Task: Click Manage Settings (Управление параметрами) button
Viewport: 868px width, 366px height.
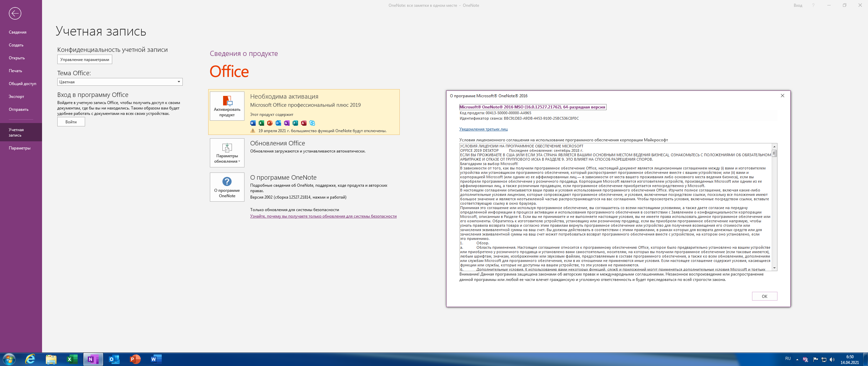Action: click(85, 60)
